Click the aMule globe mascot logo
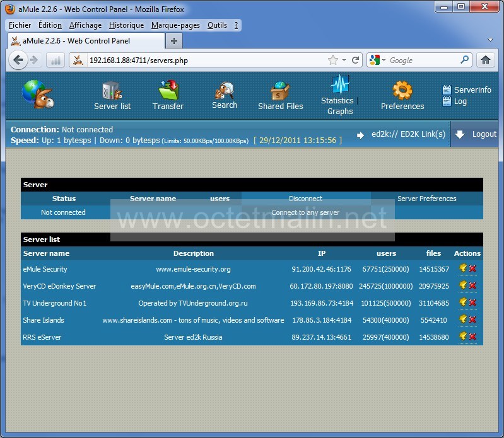The image size is (504, 438). click(x=38, y=94)
